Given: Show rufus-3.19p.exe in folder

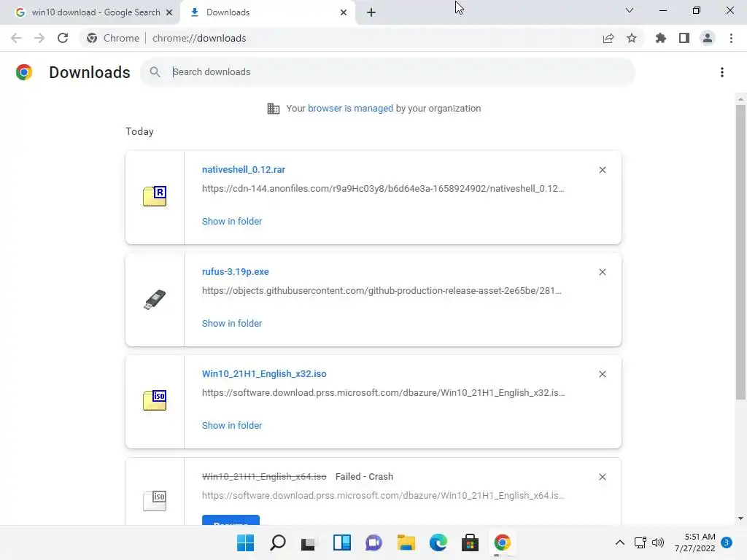Looking at the screenshot, I should 232,323.
